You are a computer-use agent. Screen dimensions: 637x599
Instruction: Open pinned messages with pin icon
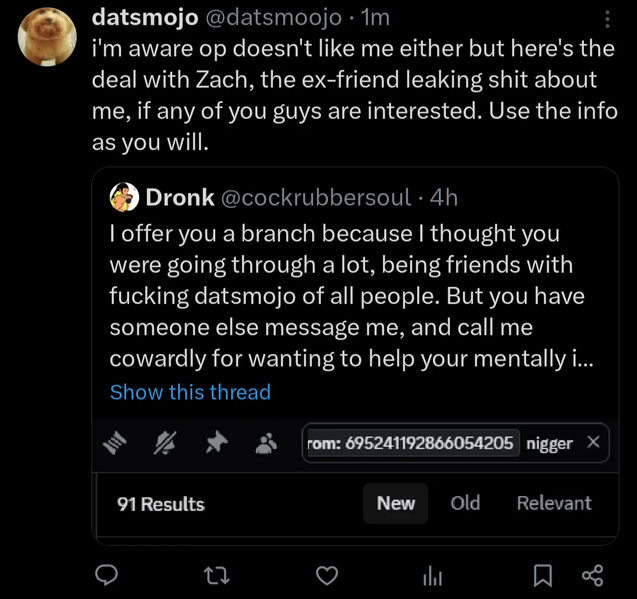216,444
